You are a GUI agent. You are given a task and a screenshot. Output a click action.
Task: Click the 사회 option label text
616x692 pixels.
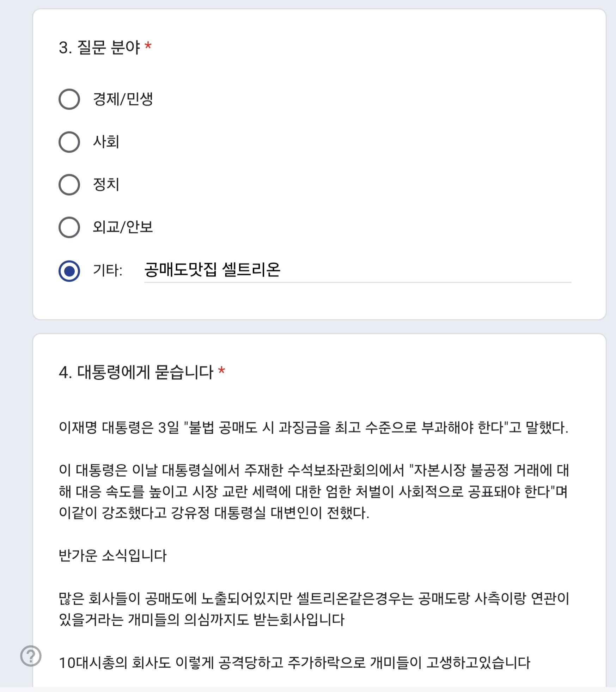click(106, 142)
